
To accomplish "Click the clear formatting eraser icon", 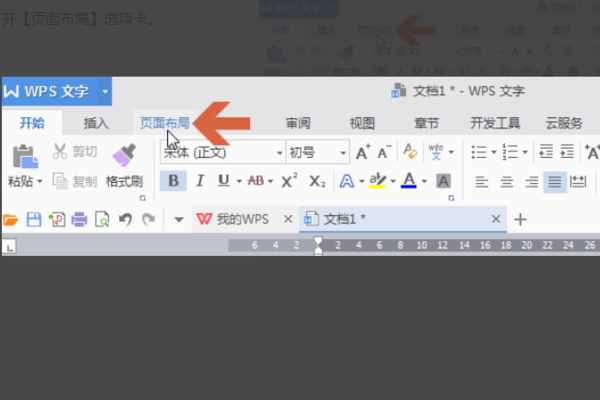I will click(x=410, y=152).
